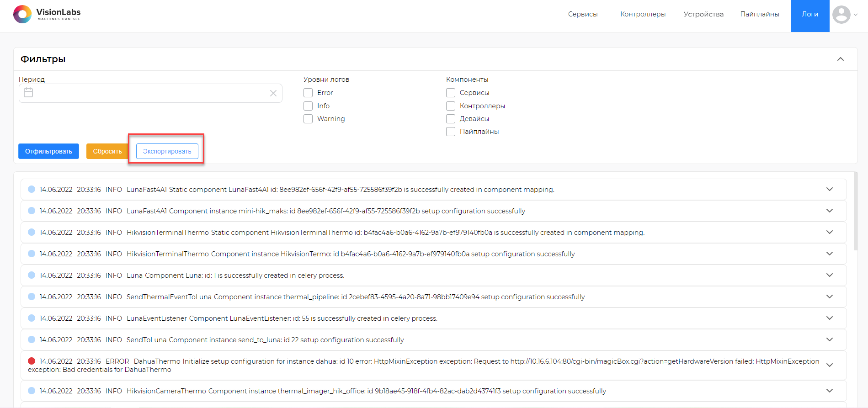Screen dimensions: 868x408
Task: Open the Сервисы navigation tab
Action: pos(583,14)
